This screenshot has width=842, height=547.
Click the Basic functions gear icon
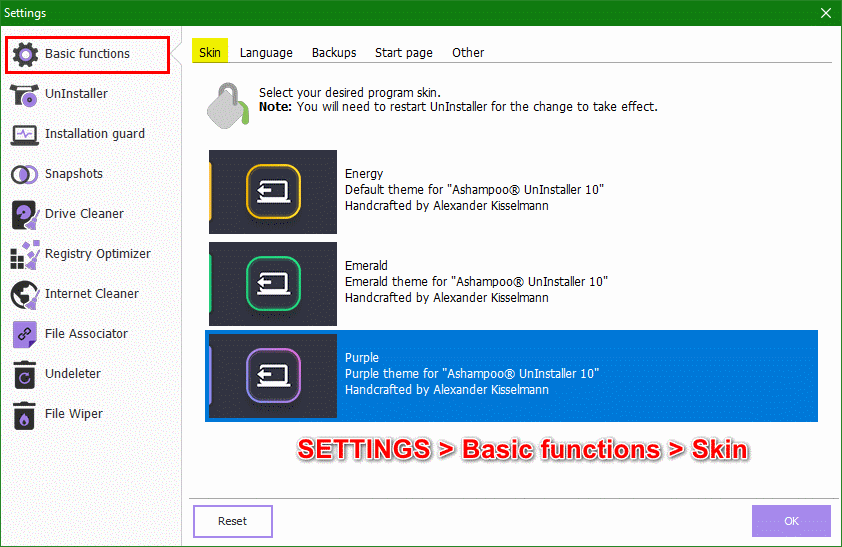tap(25, 54)
